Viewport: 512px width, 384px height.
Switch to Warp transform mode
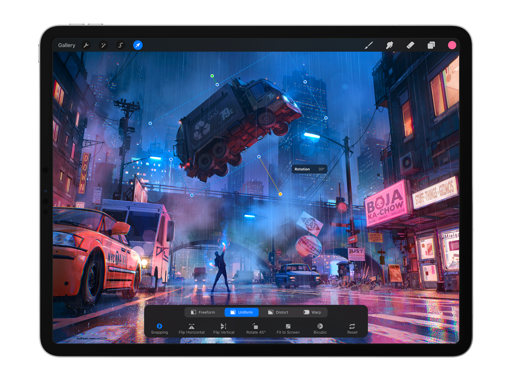point(312,312)
